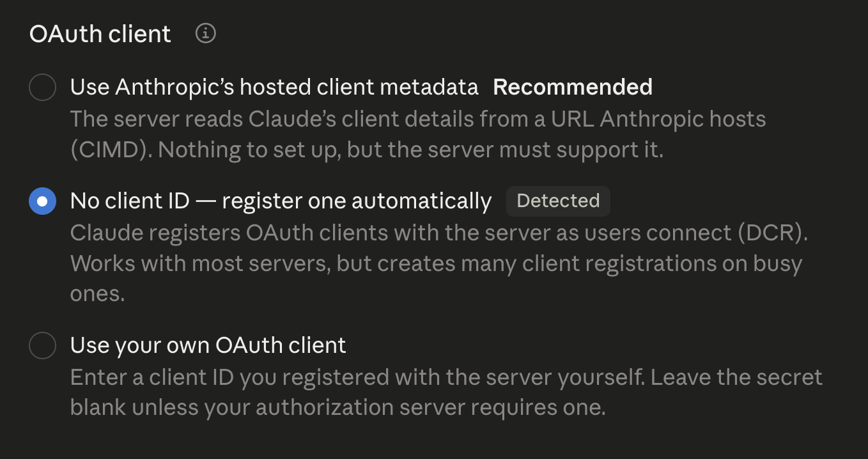Image resolution: width=868 pixels, height=459 pixels.
Task: Click the Detected badge
Action: click(x=558, y=201)
